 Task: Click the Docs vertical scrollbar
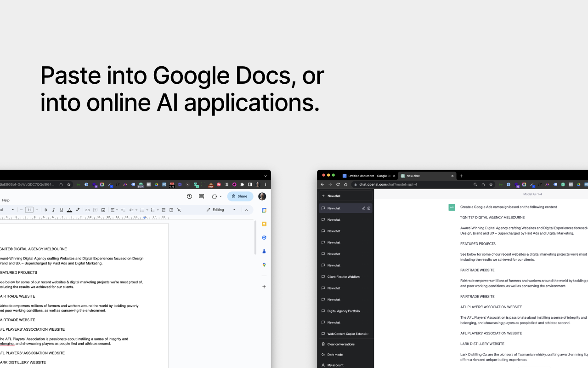click(255, 238)
